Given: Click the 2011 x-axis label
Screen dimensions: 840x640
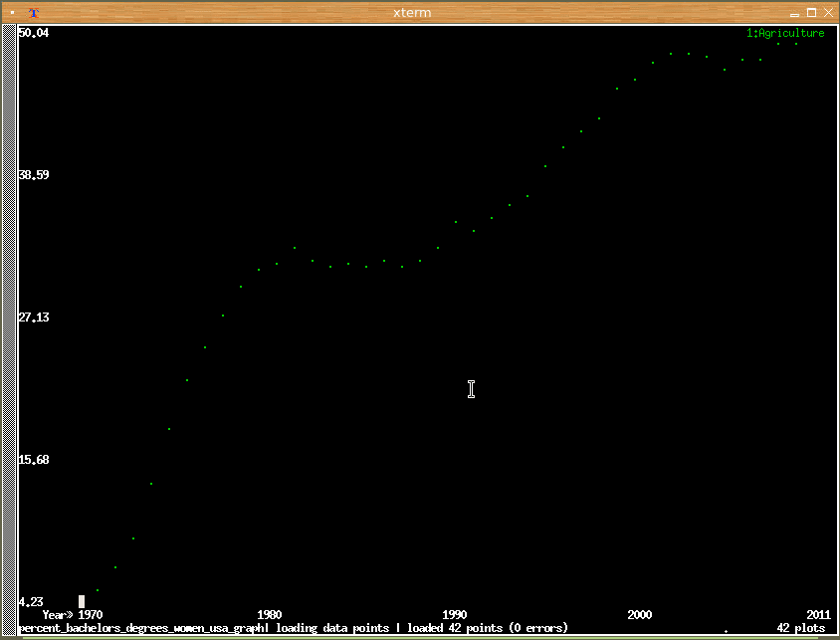Looking at the screenshot, I should point(818,615).
